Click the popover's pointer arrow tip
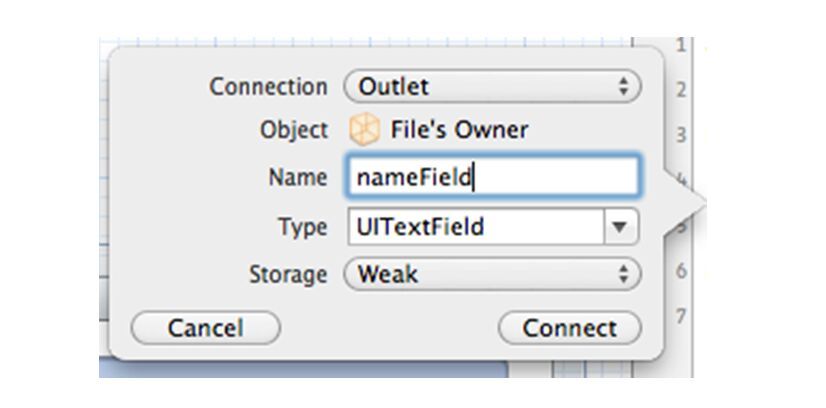826x408 pixels. pos(702,201)
